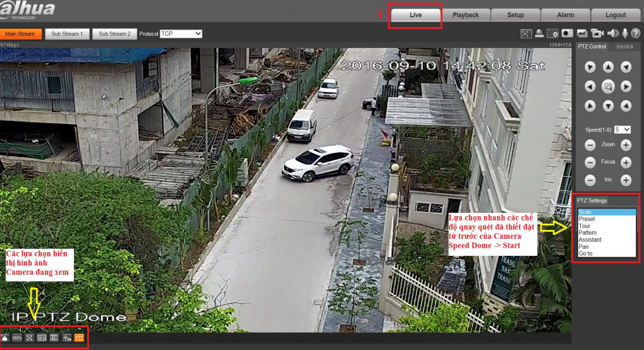Click the 971Kbps bitrate readout
The height and width of the screenshot is (350, 644).
click(10, 45)
